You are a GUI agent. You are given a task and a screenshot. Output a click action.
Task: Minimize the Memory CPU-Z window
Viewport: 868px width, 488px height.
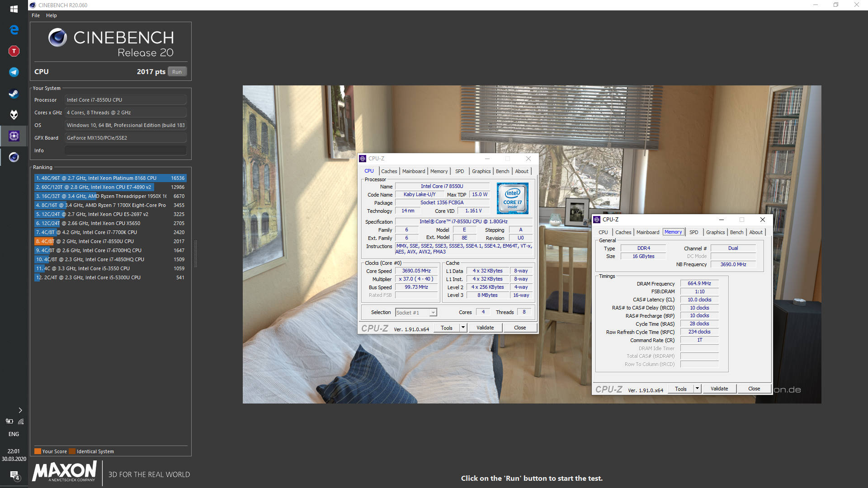click(x=722, y=220)
